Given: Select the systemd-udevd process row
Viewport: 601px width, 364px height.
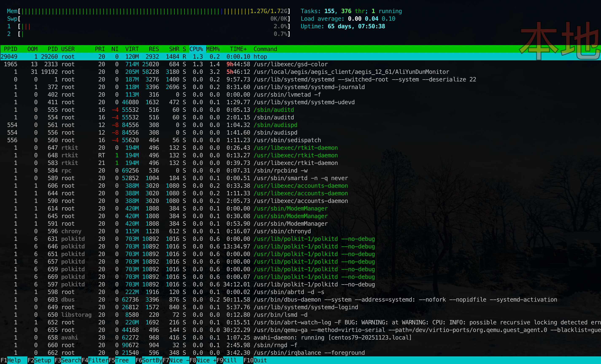Looking at the screenshot, I should pyautogui.click(x=300, y=102).
